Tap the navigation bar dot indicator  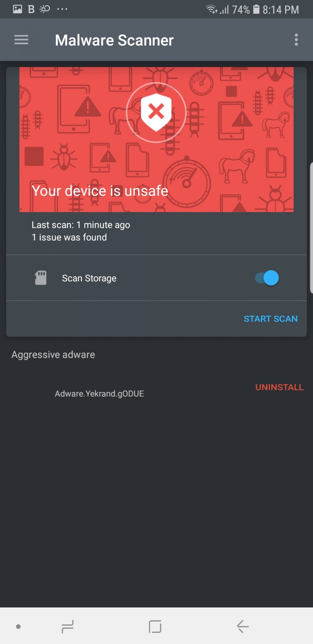18,626
